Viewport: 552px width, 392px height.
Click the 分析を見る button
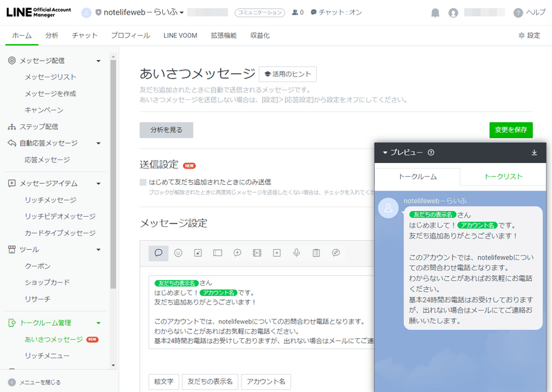[x=166, y=130]
